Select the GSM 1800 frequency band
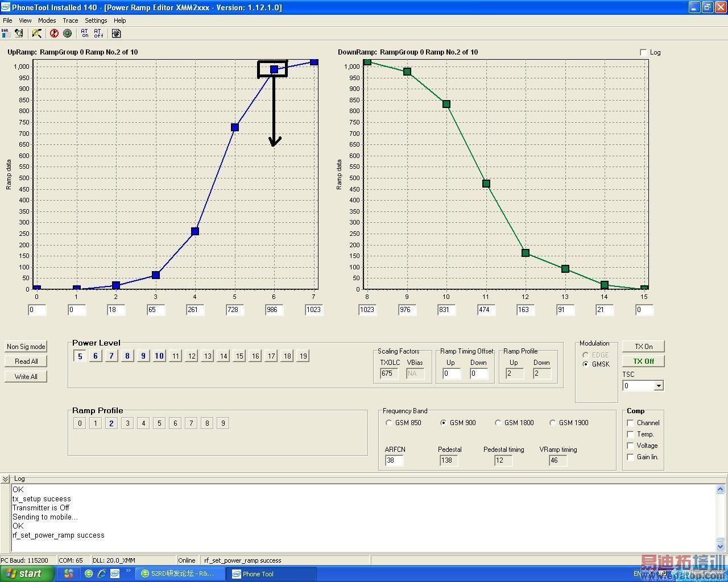 pos(498,423)
